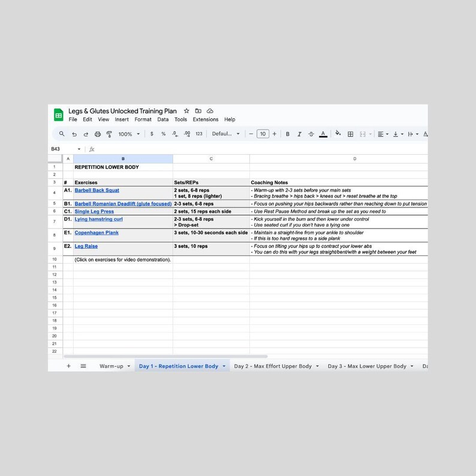This screenshot has height=476, width=476.
Task: Click the text color icon
Action: [323, 134]
